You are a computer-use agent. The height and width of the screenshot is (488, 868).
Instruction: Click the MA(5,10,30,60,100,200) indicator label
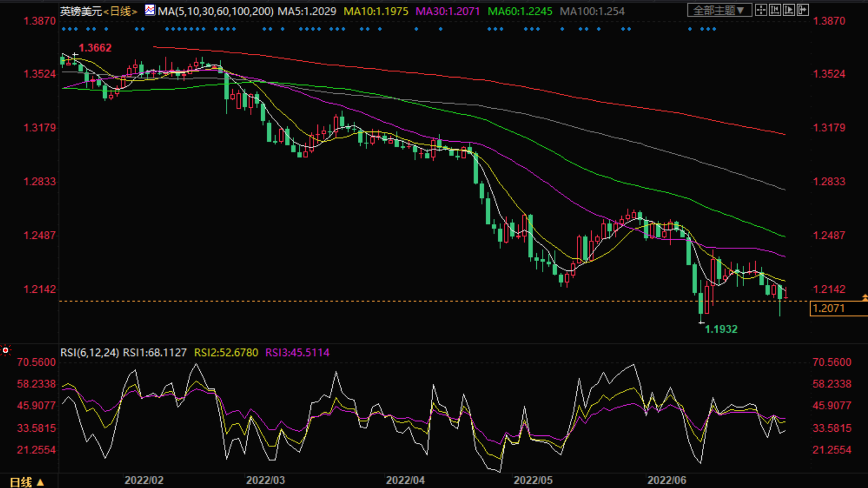pos(215,11)
